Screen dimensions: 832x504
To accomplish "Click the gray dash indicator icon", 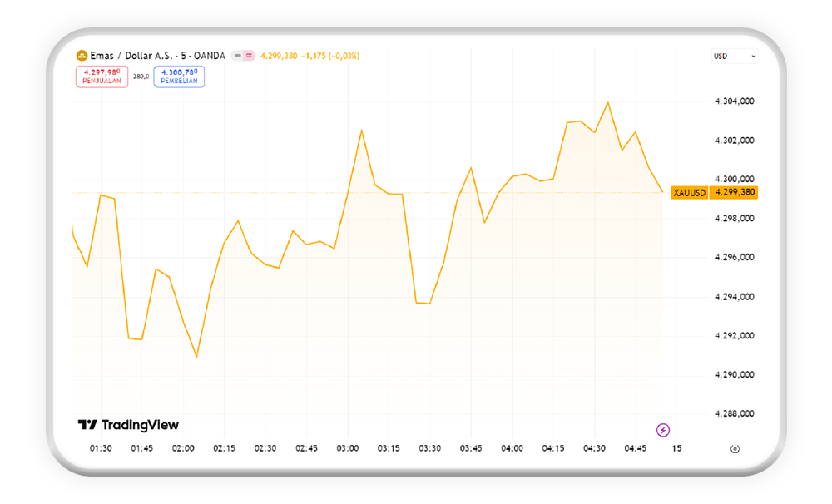I will [x=237, y=56].
